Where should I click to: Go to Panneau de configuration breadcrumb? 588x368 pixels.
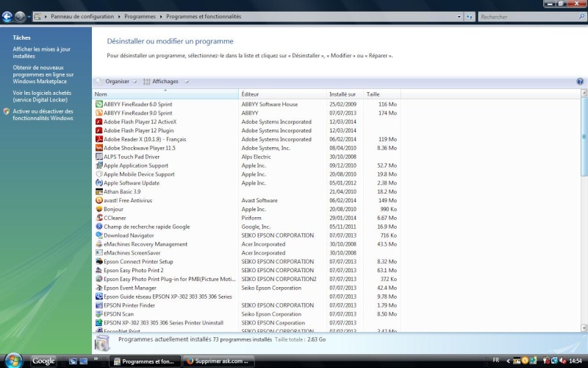pos(82,16)
